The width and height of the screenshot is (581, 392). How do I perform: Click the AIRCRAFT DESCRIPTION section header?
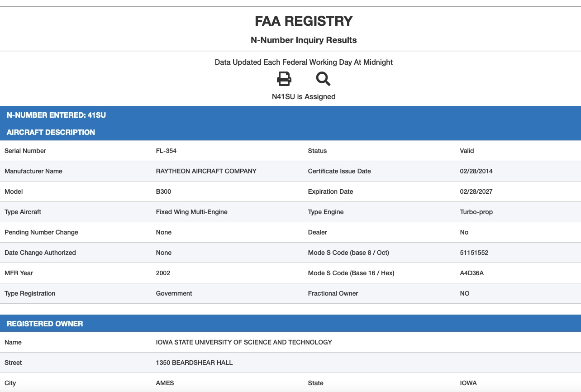point(51,132)
